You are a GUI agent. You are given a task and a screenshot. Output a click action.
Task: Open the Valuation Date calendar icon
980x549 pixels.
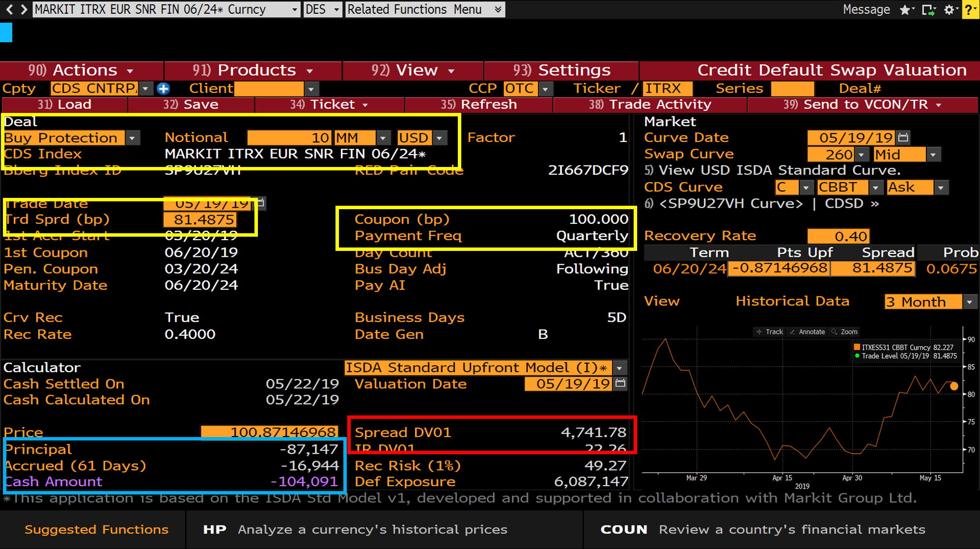620,384
